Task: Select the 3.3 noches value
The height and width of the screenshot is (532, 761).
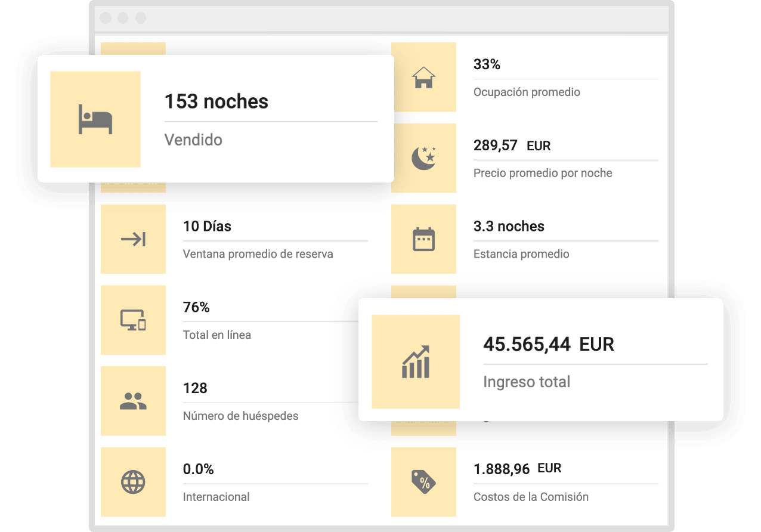Action: click(x=509, y=227)
